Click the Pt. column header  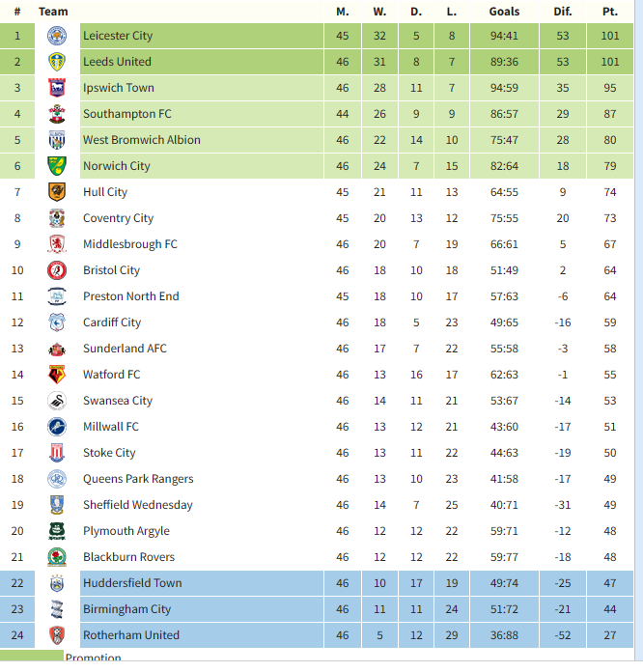pos(609,12)
